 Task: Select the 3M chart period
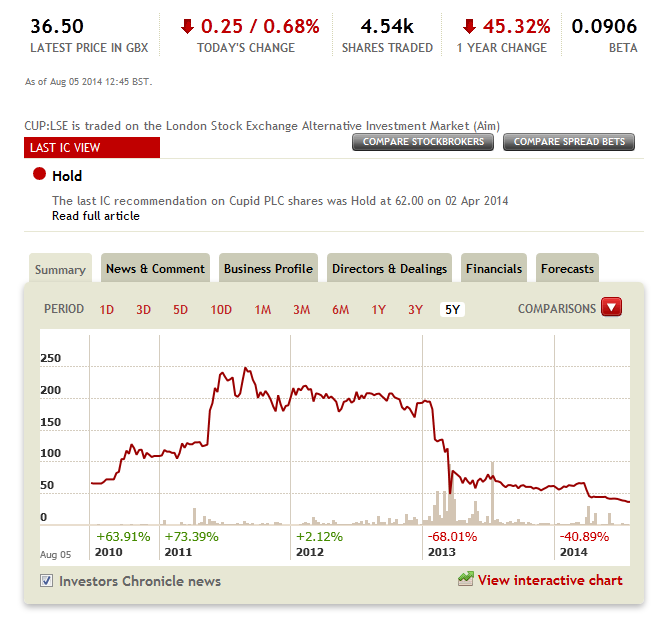pos(302,310)
